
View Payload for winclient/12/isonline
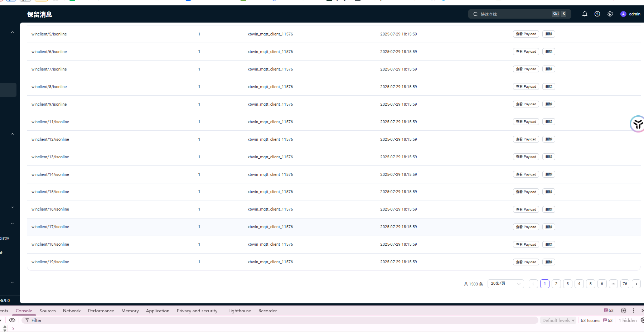click(526, 139)
